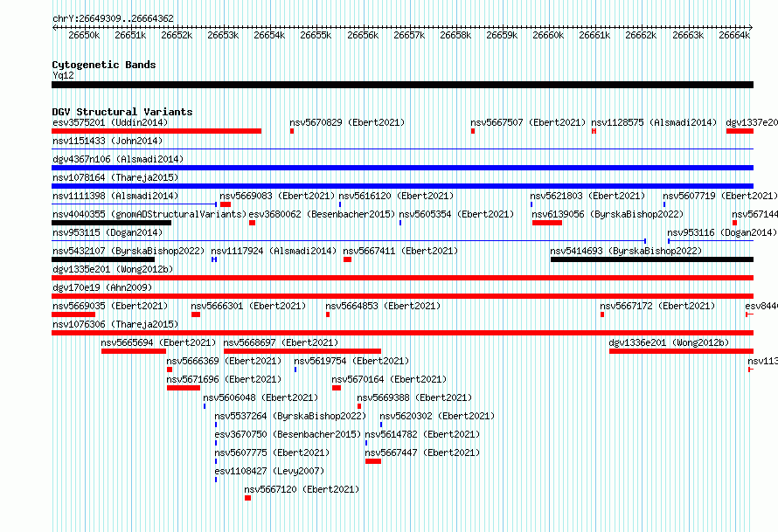Click nsv5671696 (Ebert2021) label
Viewport: 778px width, 532px height.
tap(224, 379)
